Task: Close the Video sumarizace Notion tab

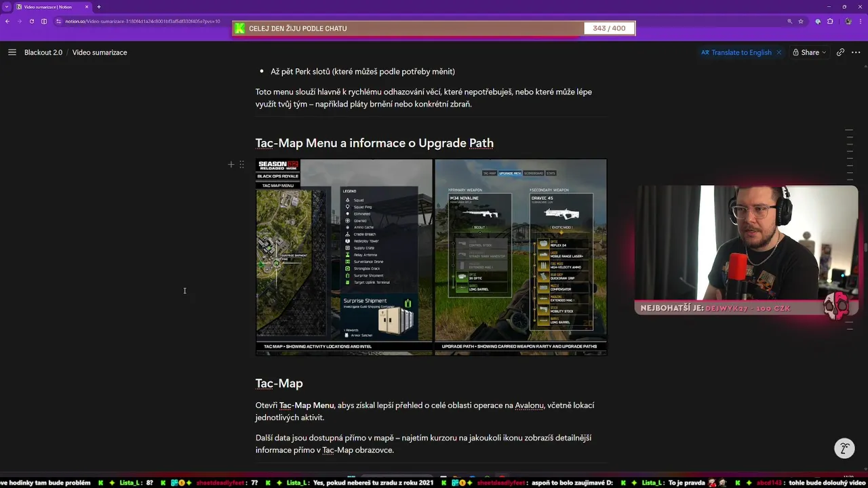Action: (x=88, y=7)
